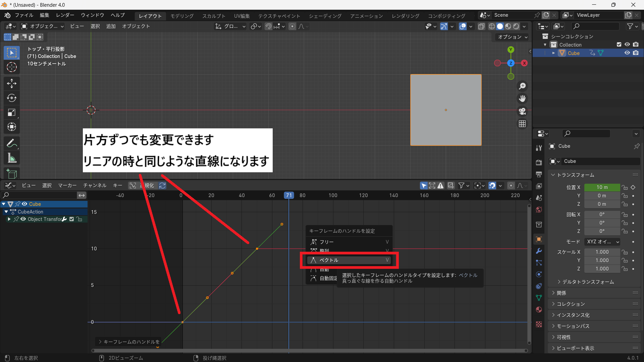Open the rotation Mode XYZ dropdown
644x362 pixels.
[x=602, y=242]
